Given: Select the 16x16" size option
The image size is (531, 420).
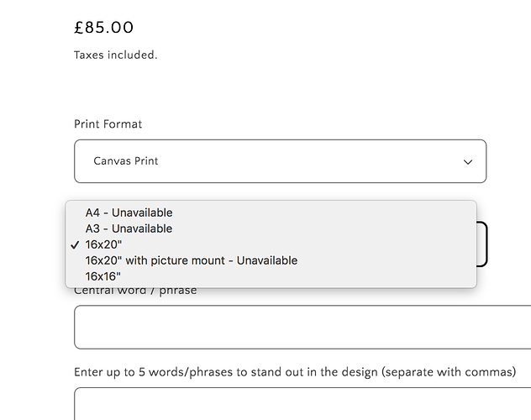Looking at the screenshot, I should tap(103, 276).
